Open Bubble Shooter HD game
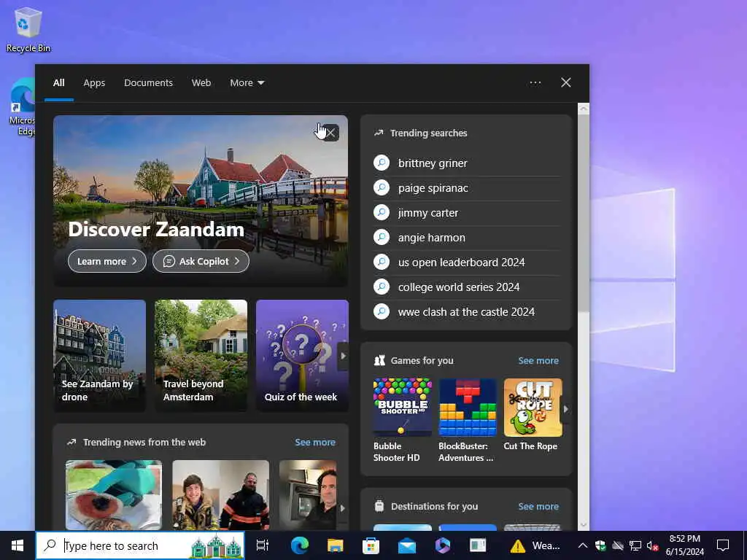Screen dimensions: 747x560 (403, 420)
